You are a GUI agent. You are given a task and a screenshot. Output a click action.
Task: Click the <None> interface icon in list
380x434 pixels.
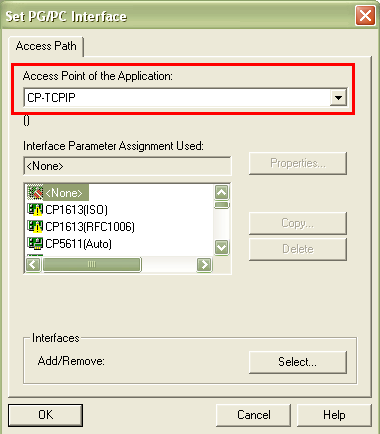click(x=35, y=192)
